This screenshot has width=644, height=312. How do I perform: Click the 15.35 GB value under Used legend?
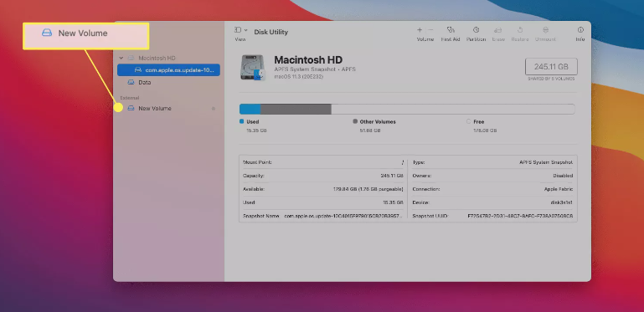(x=257, y=130)
